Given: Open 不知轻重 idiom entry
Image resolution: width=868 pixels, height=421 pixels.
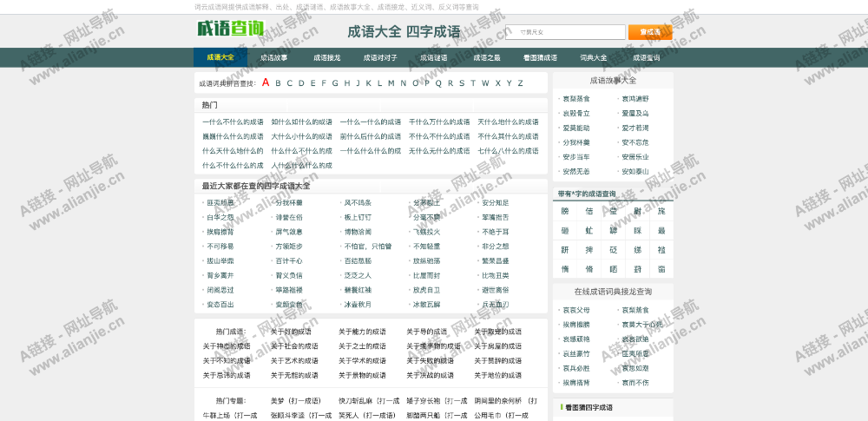Looking at the screenshot, I should 426,247.
